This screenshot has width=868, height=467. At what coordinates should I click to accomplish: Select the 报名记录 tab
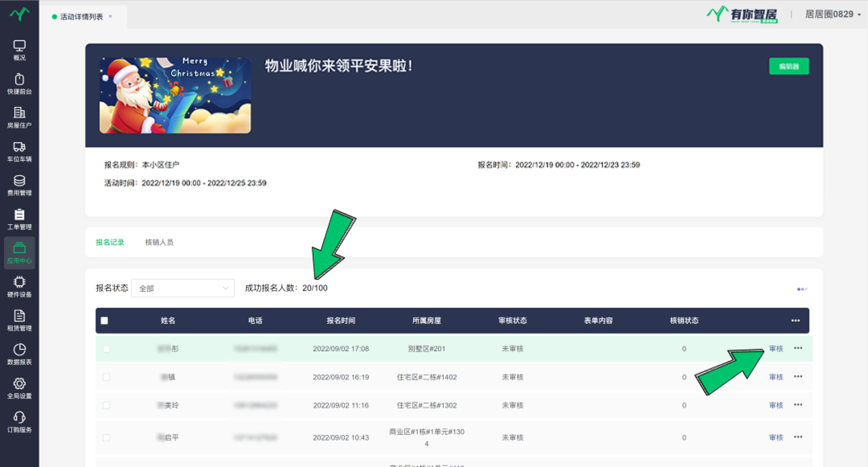[110, 242]
